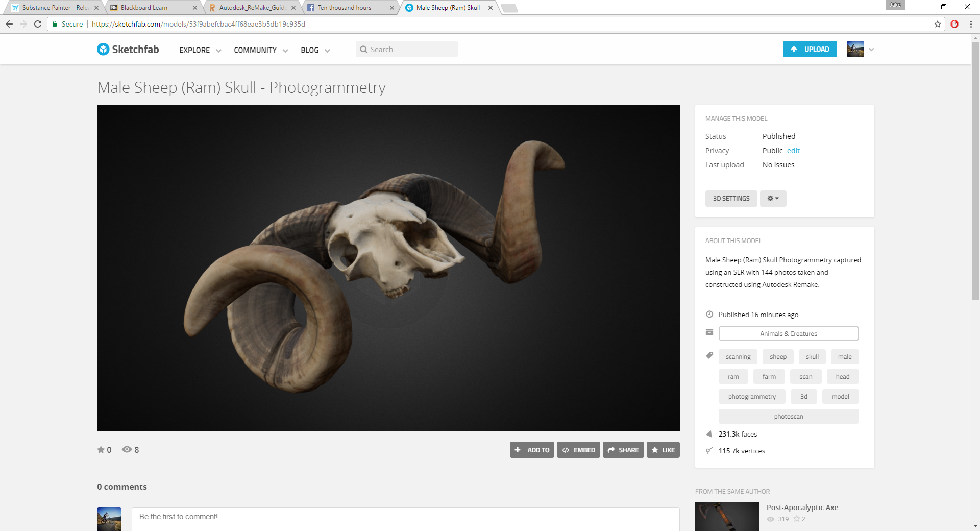The image size is (980, 531).
Task: Click the comment input box
Action: pos(406,518)
